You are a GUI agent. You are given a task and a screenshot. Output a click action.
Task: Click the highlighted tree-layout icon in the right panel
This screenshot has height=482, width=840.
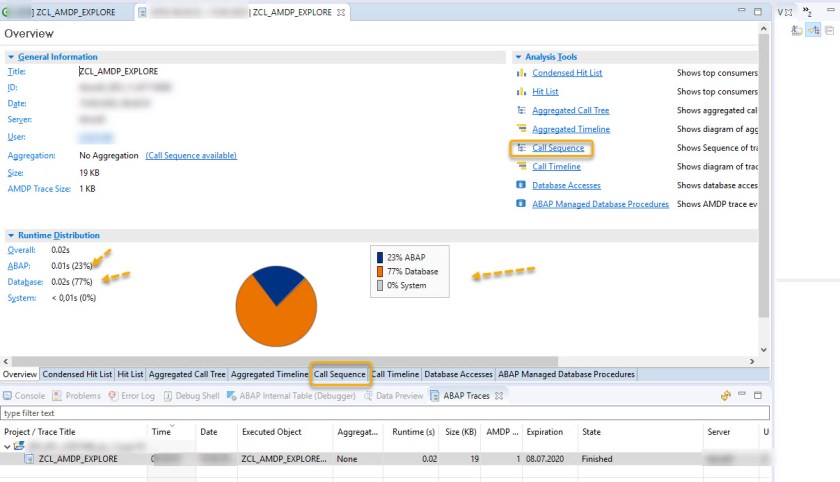(814, 31)
